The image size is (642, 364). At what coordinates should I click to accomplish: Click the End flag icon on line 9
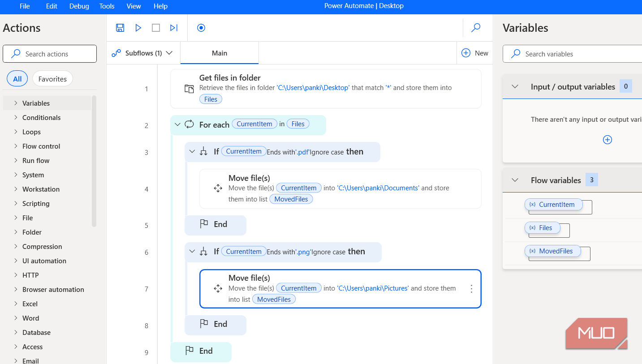coord(190,351)
